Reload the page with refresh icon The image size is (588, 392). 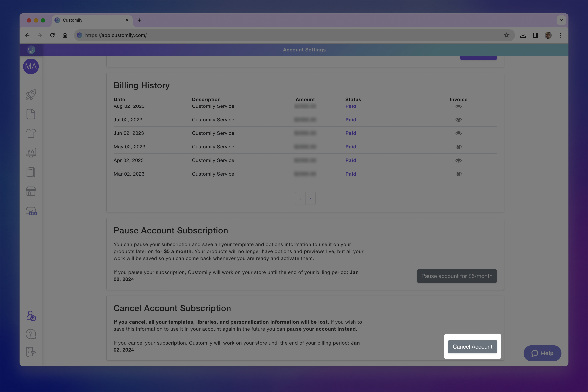click(52, 35)
